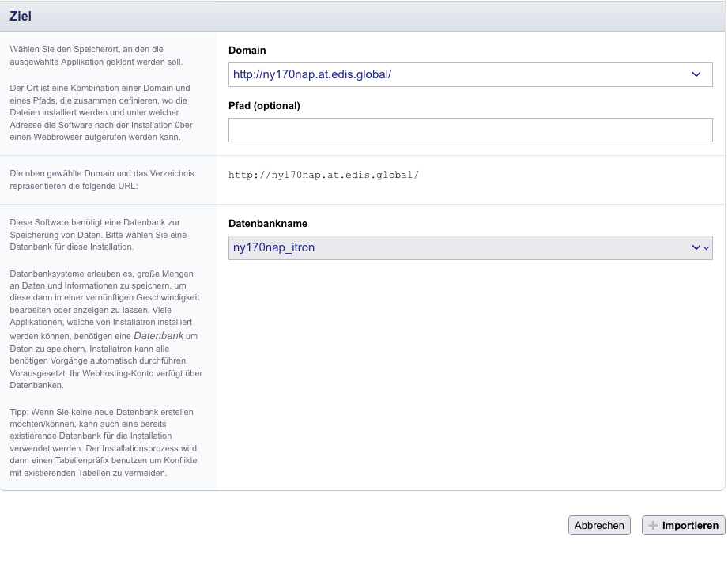Viewport: 728px width, 570px height.
Task: Click the Datenbankname field label
Action: pos(268,223)
